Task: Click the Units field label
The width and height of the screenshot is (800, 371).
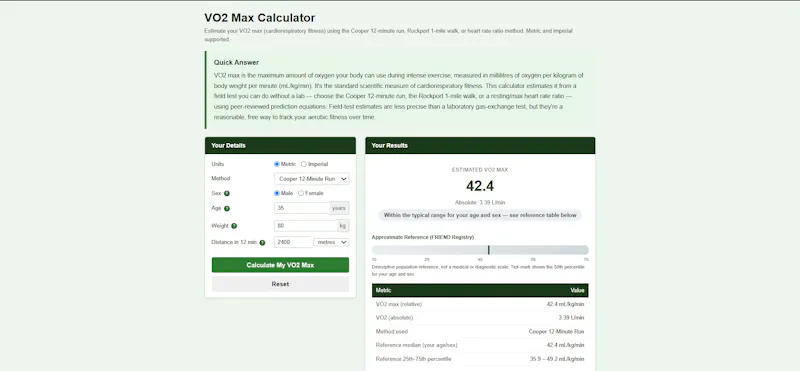Action: 218,164
